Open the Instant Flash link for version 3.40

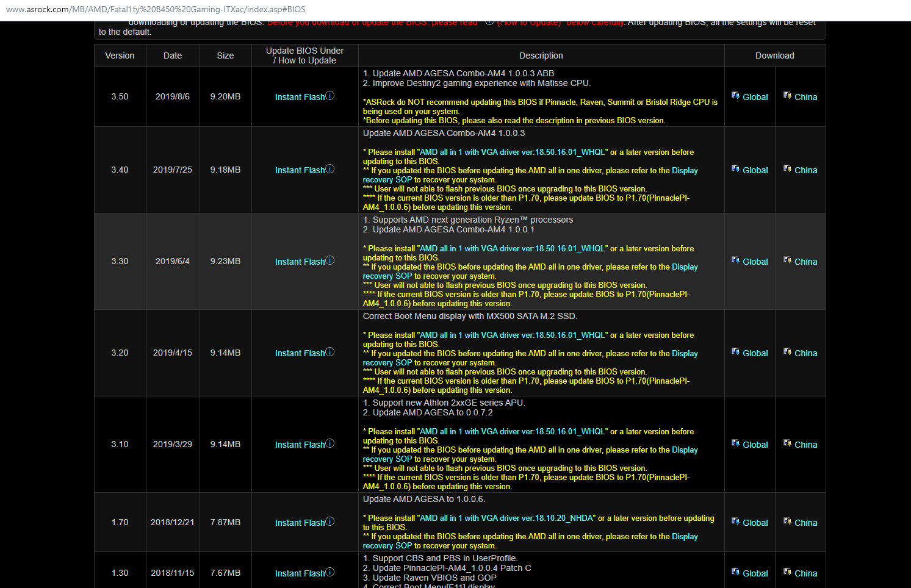coord(300,170)
